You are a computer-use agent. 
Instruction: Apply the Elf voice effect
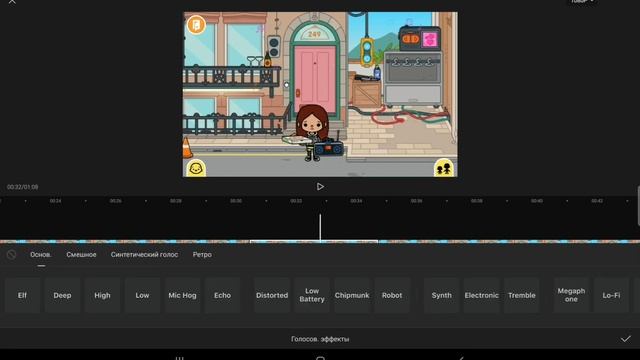[x=22, y=295]
